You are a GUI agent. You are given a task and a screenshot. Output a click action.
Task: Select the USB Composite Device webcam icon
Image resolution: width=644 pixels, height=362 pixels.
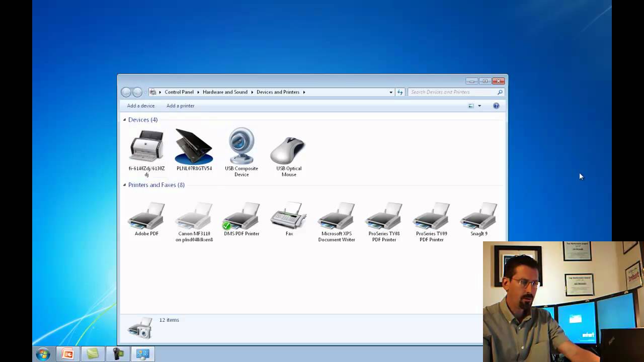[x=242, y=146]
